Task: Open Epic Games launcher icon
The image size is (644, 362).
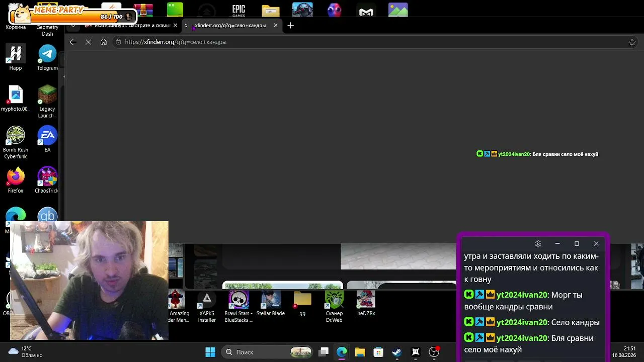Action: pyautogui.click(x=238, y=10)
